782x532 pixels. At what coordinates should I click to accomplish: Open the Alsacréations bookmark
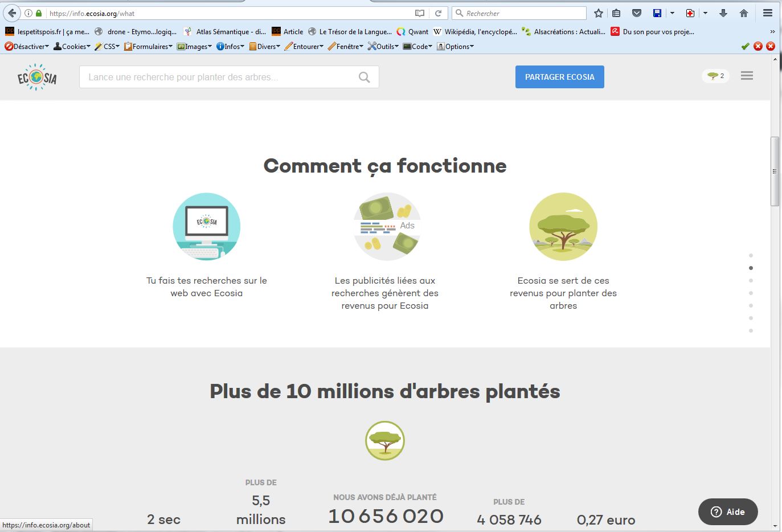(564, 32)
